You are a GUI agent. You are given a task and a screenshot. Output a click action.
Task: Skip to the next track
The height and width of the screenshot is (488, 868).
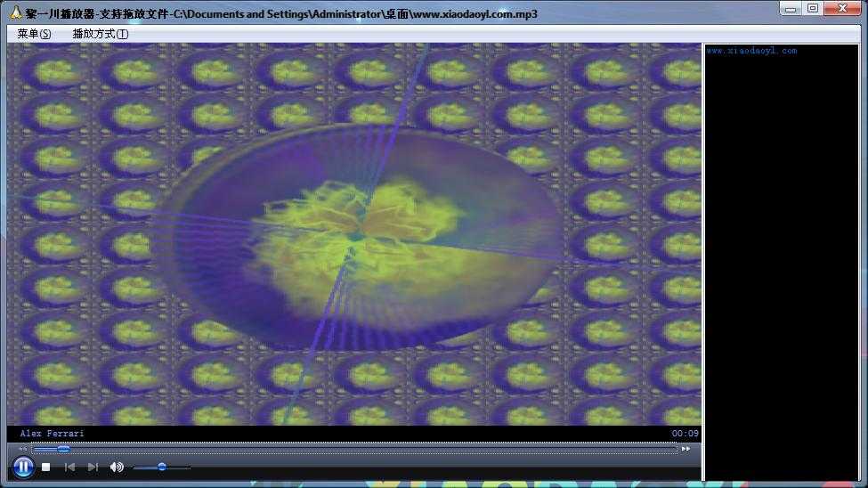coord(93,467)
